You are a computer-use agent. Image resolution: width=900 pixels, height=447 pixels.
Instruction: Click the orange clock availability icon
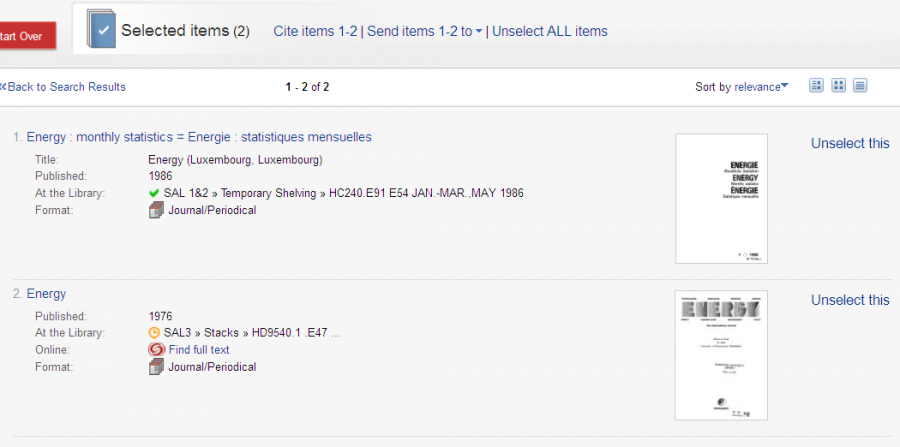[154, 333]
